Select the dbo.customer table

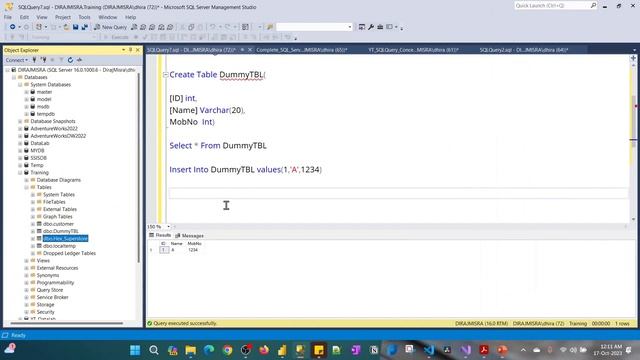coord(58,224)
